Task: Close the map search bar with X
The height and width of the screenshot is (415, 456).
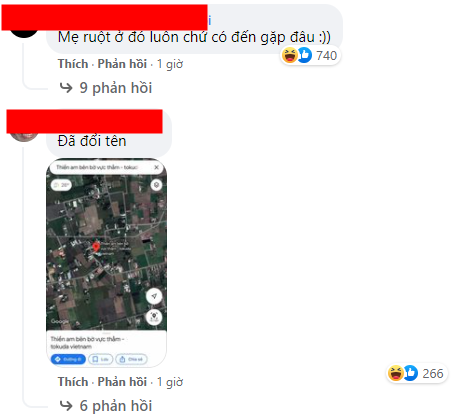Action: click(156, 167)
